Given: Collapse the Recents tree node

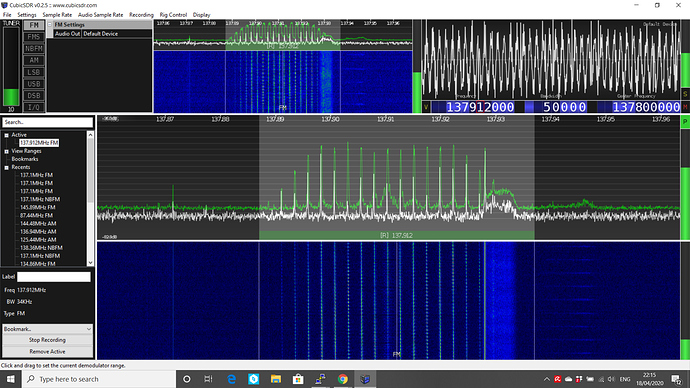Looking at the screenshot, I should pyautogui.click(x=7, y=168).
